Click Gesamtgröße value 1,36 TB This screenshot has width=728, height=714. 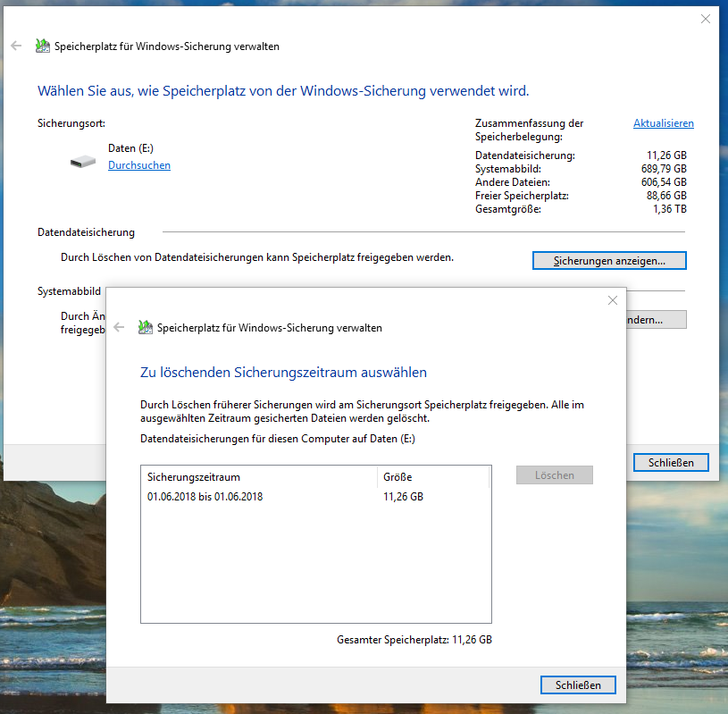coord(670,209)
